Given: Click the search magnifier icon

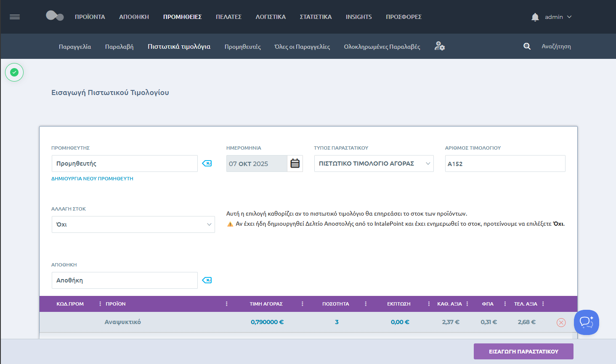Looking at the screenshot, I should [x=527, y=46].
